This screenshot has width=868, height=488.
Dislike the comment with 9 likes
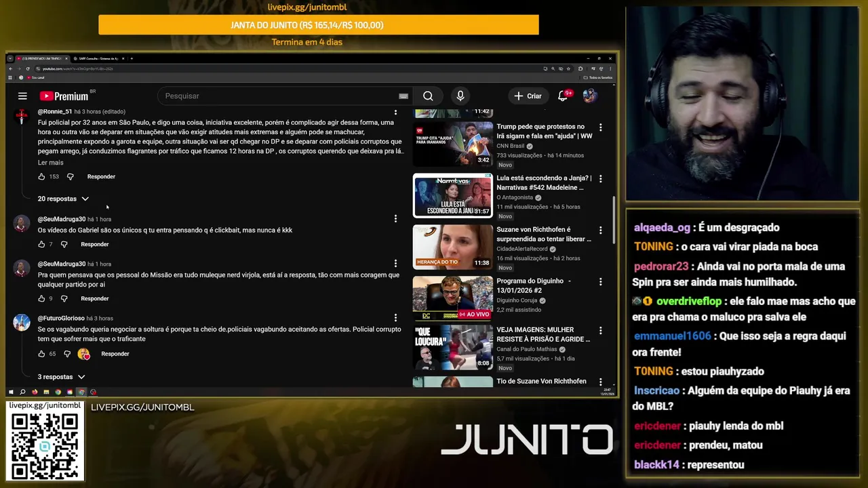coord(64,298)
